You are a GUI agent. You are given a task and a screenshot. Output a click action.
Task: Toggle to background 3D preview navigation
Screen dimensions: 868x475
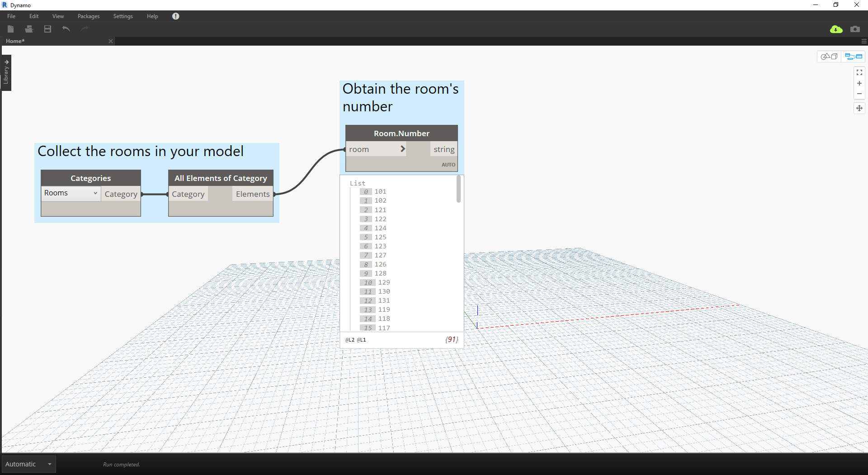pyautogui.click(x=829, y=57)
